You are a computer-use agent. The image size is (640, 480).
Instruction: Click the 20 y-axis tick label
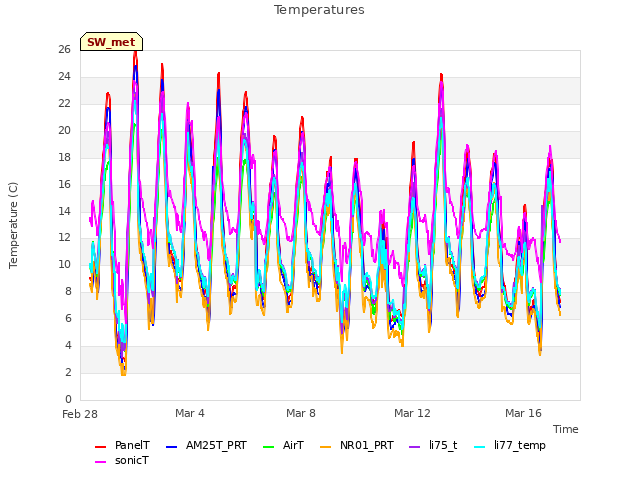pyautogui.click(x=64, y=131)
